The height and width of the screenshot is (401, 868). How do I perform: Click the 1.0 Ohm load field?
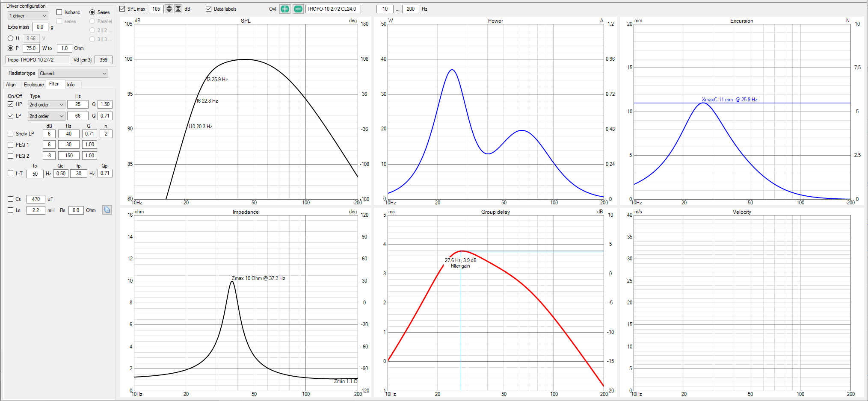tap(65, 48)
